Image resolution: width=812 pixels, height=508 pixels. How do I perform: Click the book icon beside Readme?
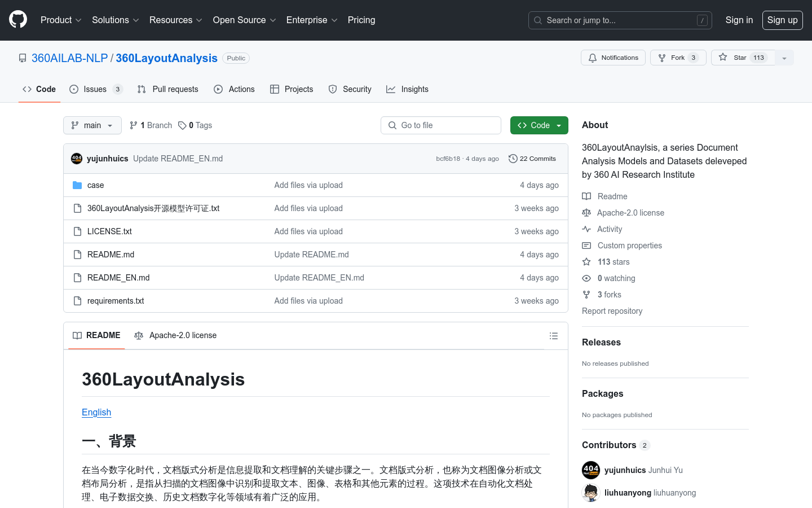click(x=586, y=196)
